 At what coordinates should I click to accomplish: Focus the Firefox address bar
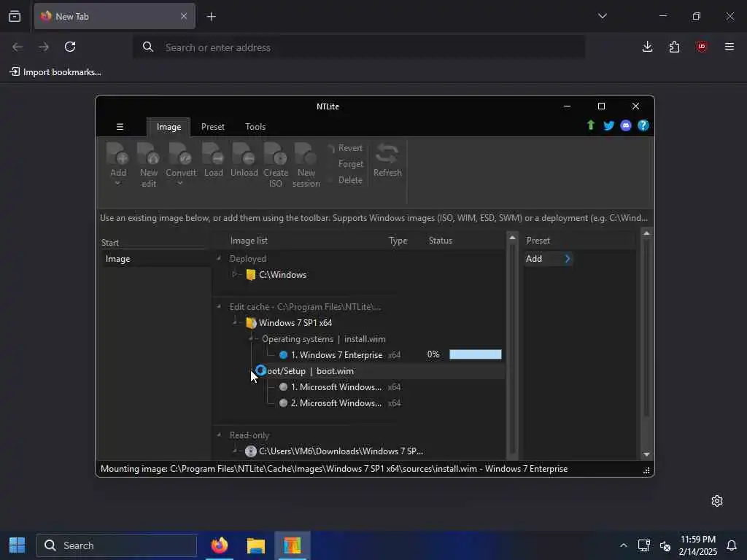pos(359,47)
